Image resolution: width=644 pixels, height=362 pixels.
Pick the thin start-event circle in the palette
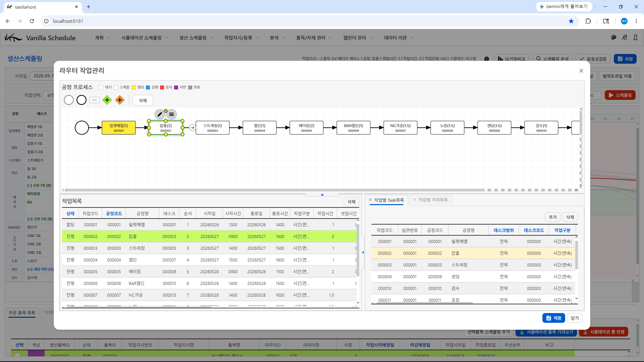(69, 100)
